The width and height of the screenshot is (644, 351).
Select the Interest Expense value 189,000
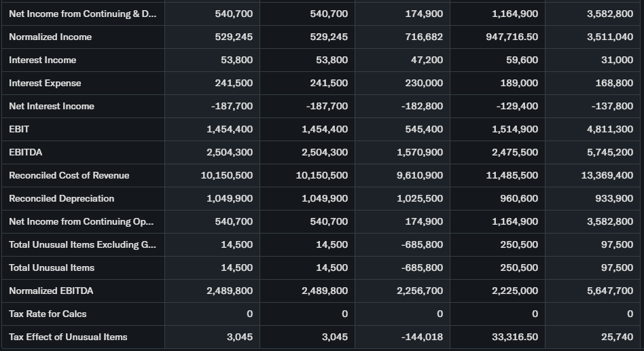pyautogui.click(x=518, y=83)
